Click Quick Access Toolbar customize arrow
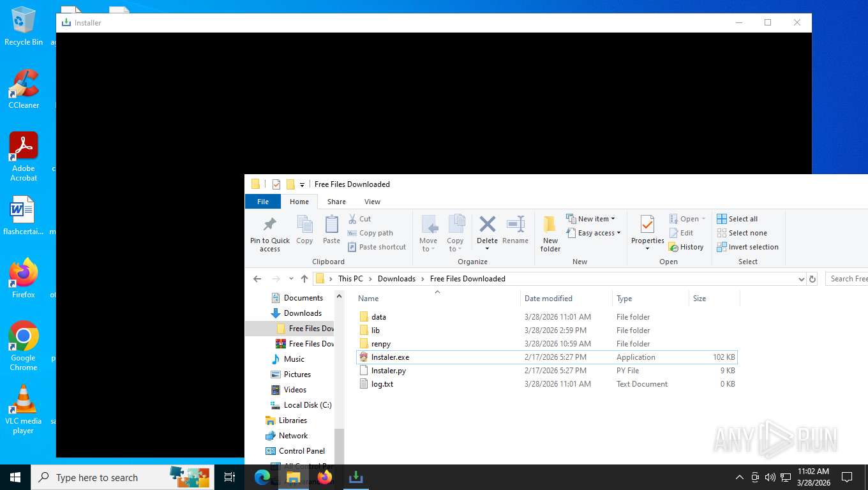 point(302,184)
